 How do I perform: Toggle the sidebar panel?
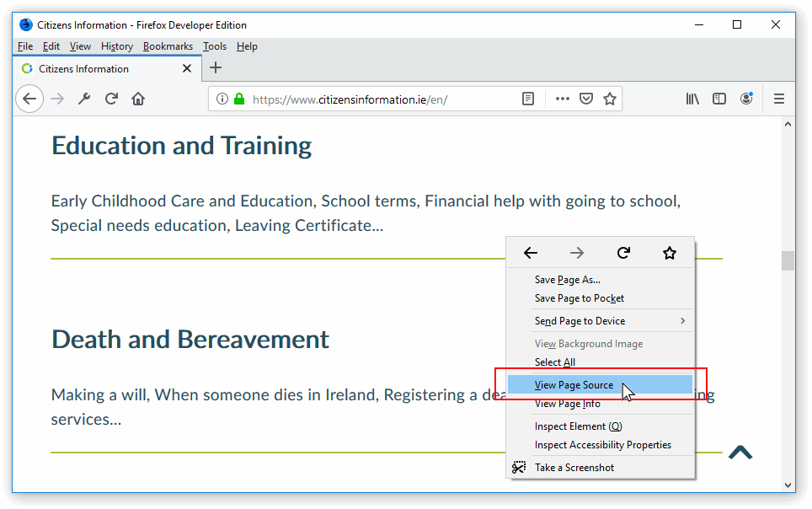719,99
